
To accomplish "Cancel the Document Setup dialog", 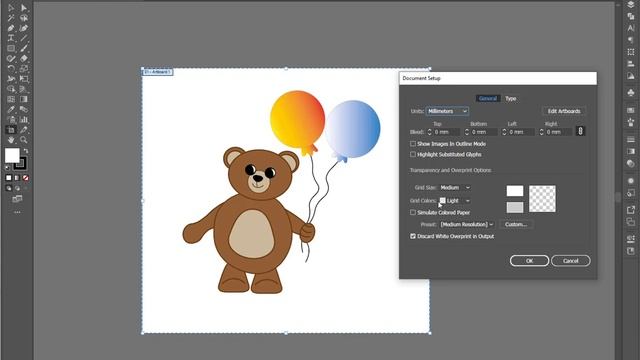I will click(571, 260).
